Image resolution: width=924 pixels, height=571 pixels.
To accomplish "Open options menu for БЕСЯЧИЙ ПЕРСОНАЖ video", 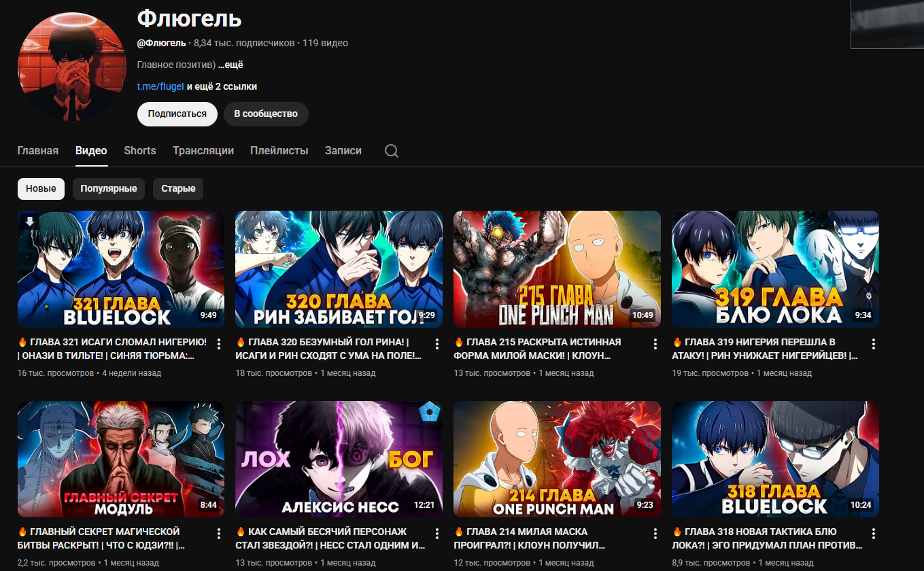I will tap(437, 534).
